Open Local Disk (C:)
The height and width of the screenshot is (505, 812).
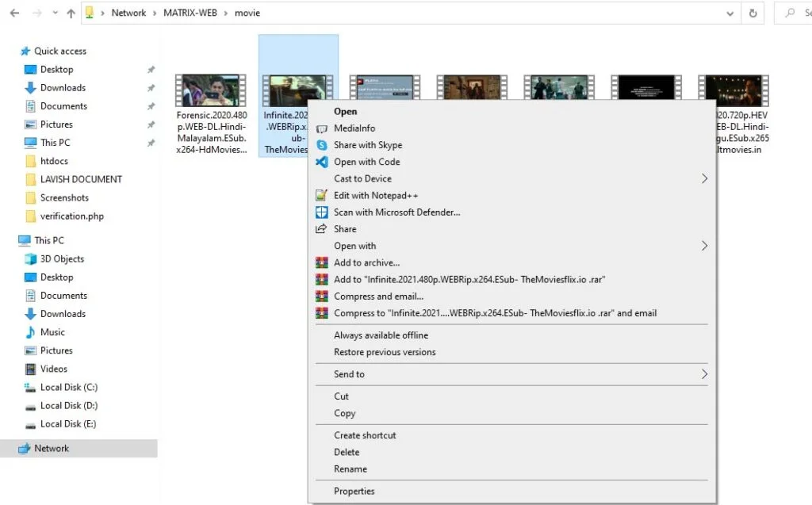click(68, 388)
